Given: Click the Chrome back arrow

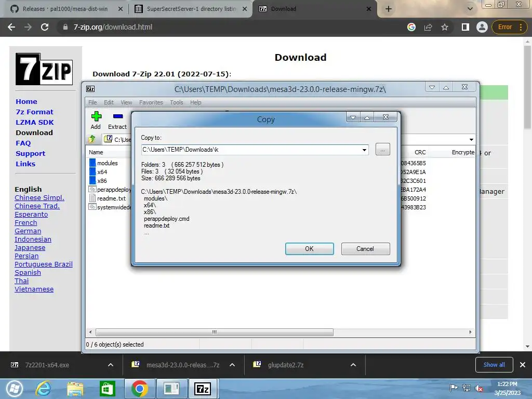Looking at the screenshot, I should point(11,27).
